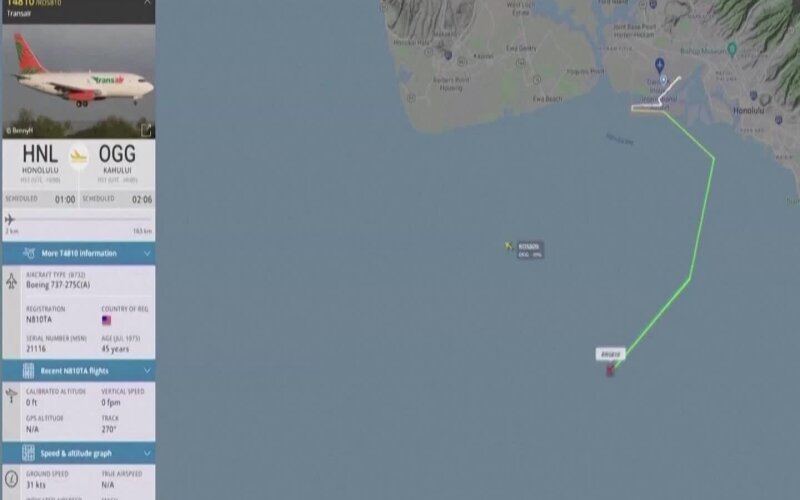The width and height of the screenshot is (800, 500).
Task: Click the dark label next to yellow aircraft
Action: click(530, 250)
